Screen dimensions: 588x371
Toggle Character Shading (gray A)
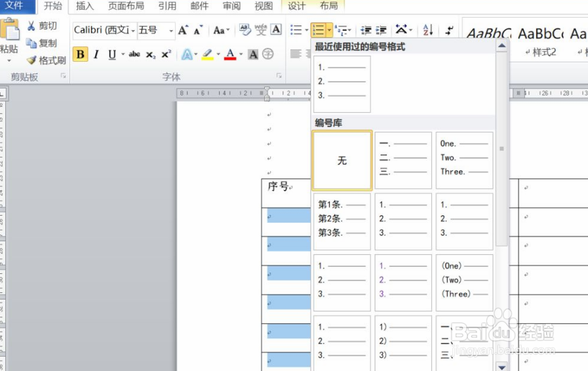pyautogui.click(x=254, y=54)
